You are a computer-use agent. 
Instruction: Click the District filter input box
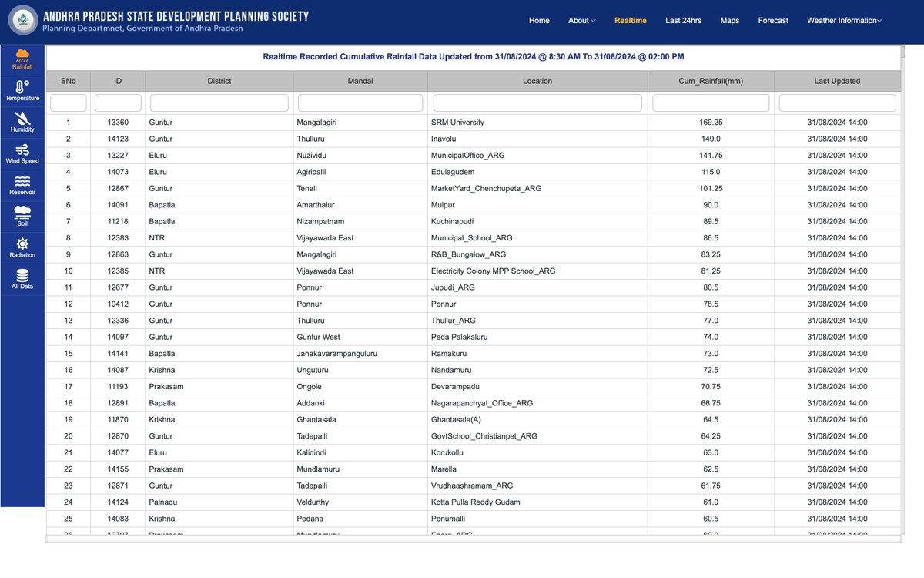click(219, 103)
